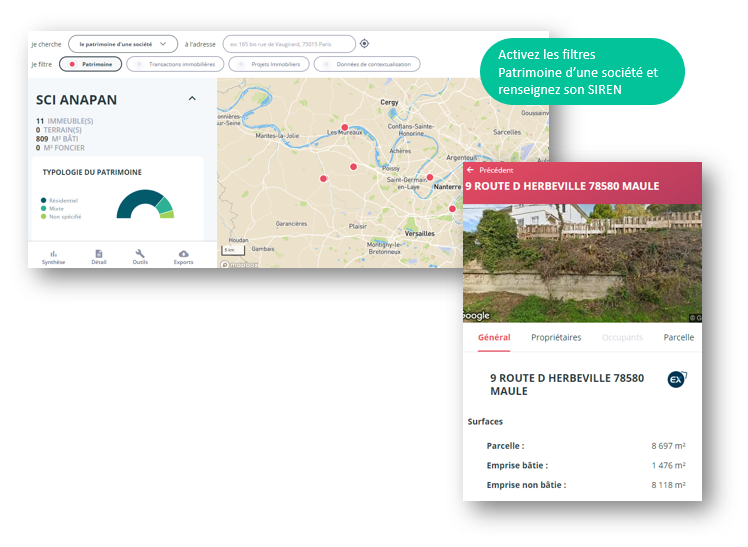Click the 'TYPOLOGIE DU PATRIMOINE' heading
748x547 pixels.
pos(92,172)
